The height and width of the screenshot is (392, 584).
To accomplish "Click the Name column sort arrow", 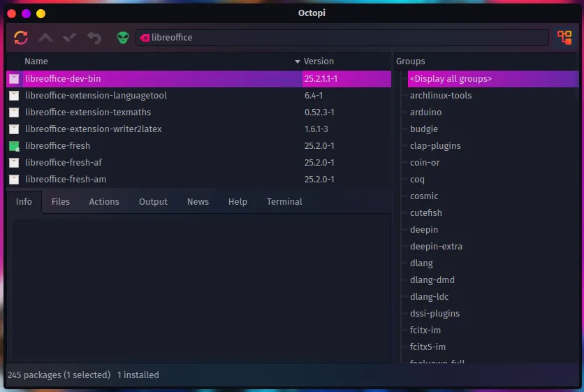I will [298, 61].
